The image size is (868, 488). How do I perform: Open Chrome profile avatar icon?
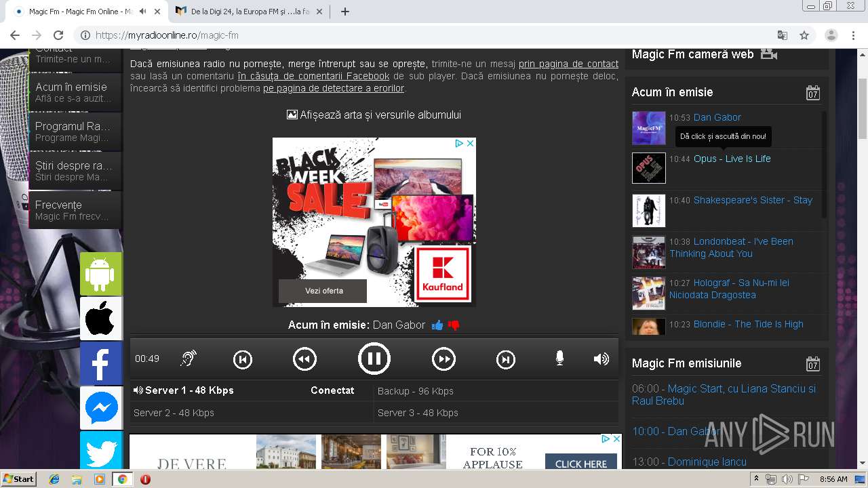[x=831, y=35]
